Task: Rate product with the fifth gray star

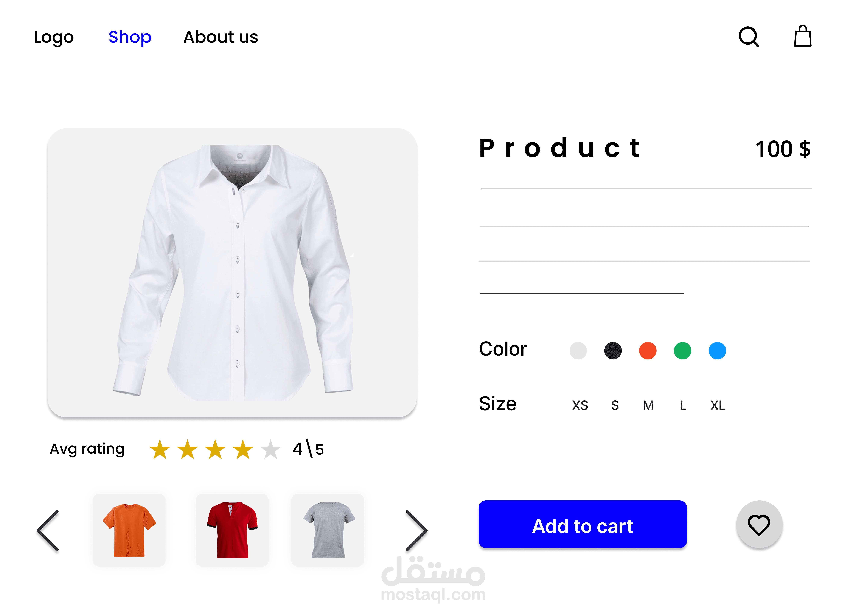Action: [x=271, y=450]
